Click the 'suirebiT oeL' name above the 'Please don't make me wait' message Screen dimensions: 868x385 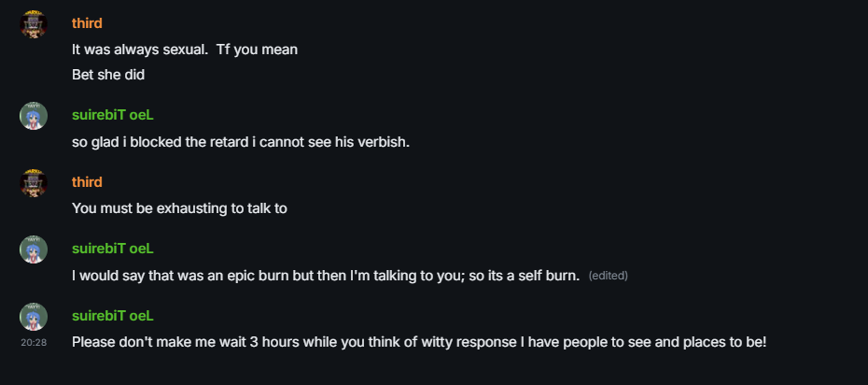[112, 316]
